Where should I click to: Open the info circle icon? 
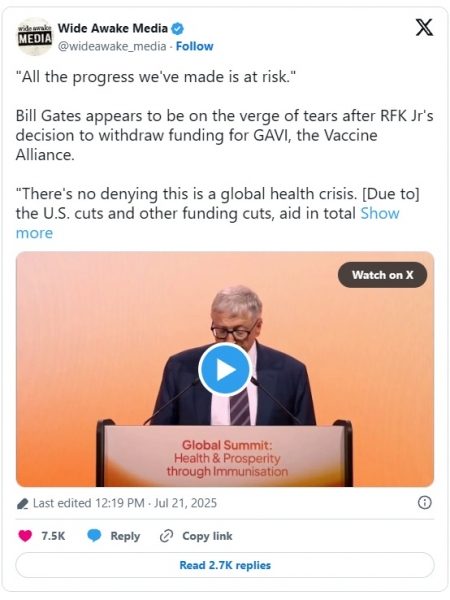pyautogui.click(x=424, y=502)
